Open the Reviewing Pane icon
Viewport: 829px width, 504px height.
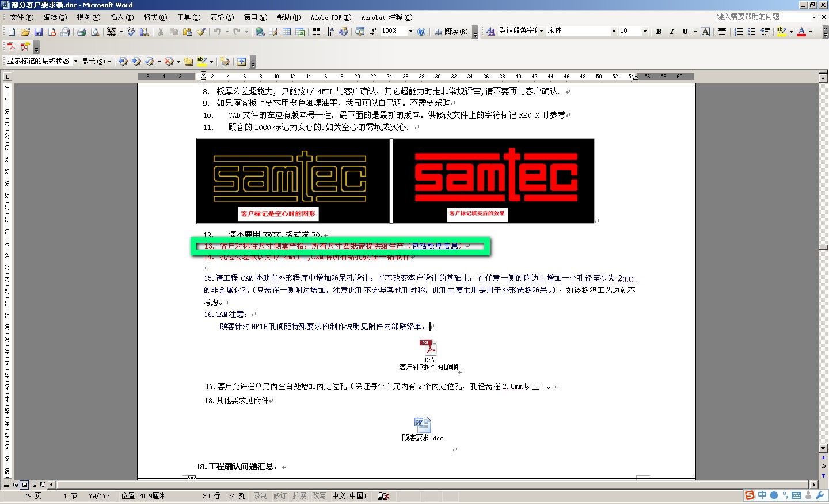click(241, 61)
